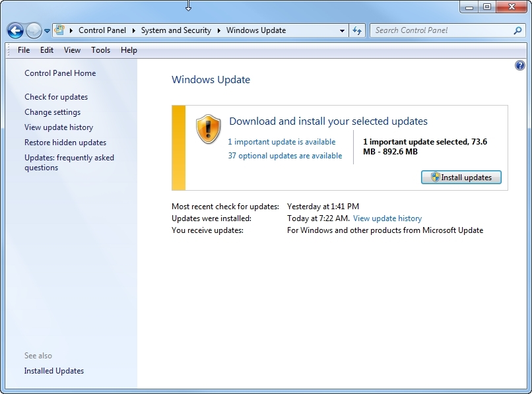Click 37 optional updates are available
Screen dimensions: 532x394
click(285, 156)
